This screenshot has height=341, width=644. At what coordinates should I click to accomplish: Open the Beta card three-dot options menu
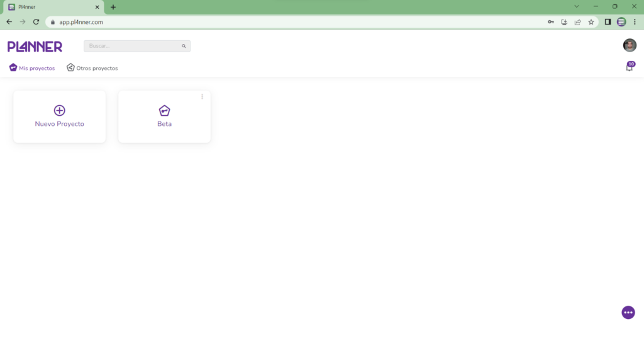[202, 96]
